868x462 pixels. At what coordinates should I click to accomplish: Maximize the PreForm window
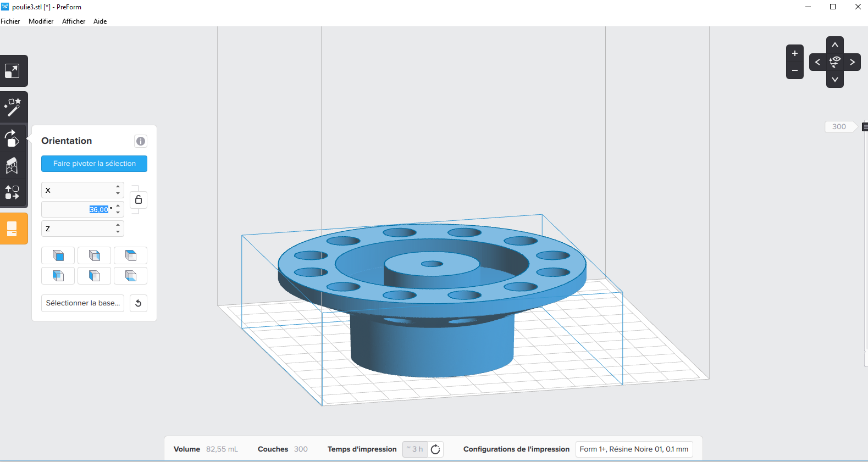[833, 7]
